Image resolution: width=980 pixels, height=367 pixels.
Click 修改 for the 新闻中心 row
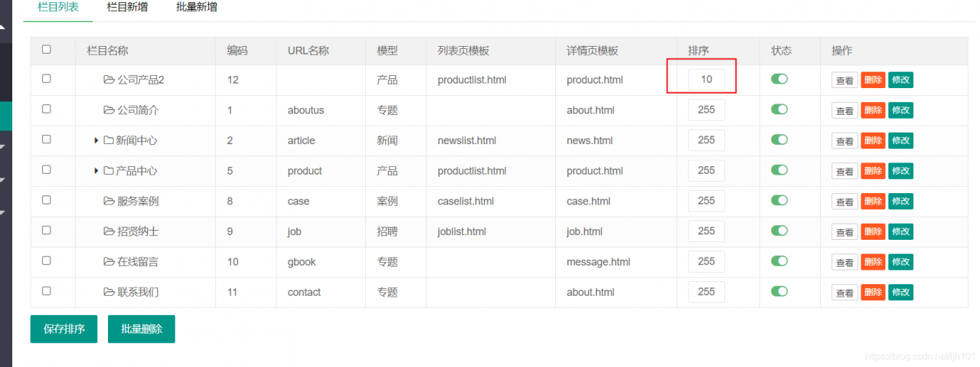(x=900, y=140)
